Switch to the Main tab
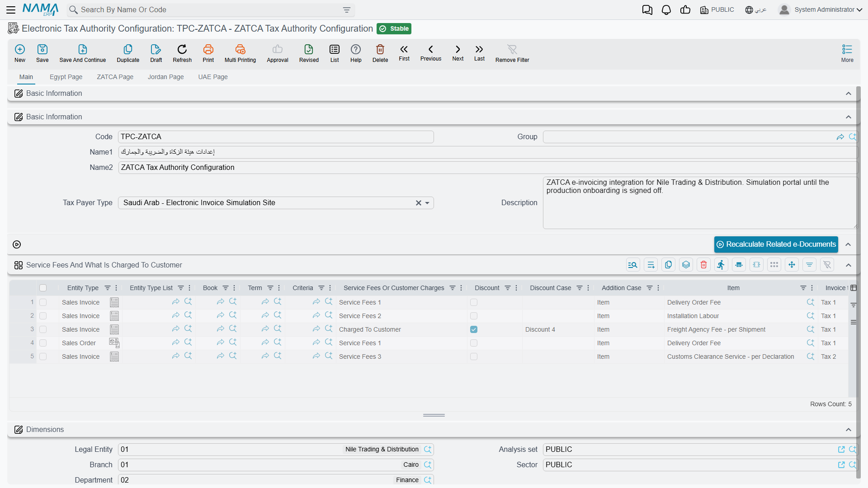868x488 pixels. tap(26, 77)
